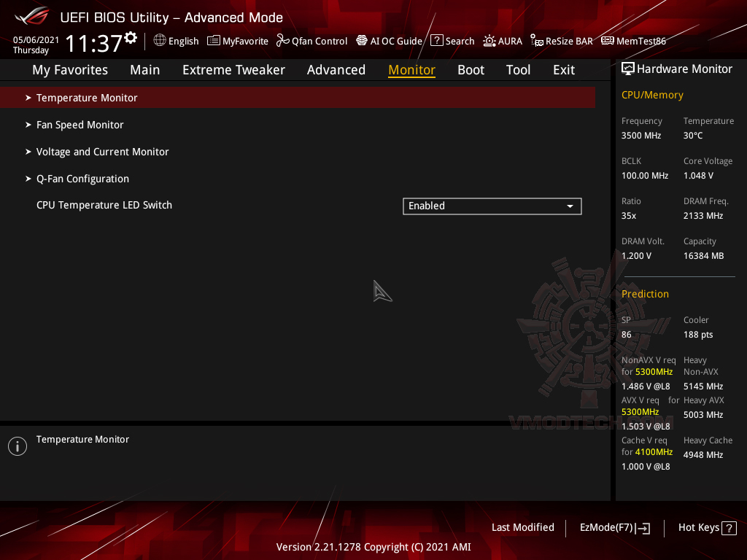The width and height of the screenshot is (747, 560).
Task: Switch to Main tab
Action: click(x=145, y=70)
